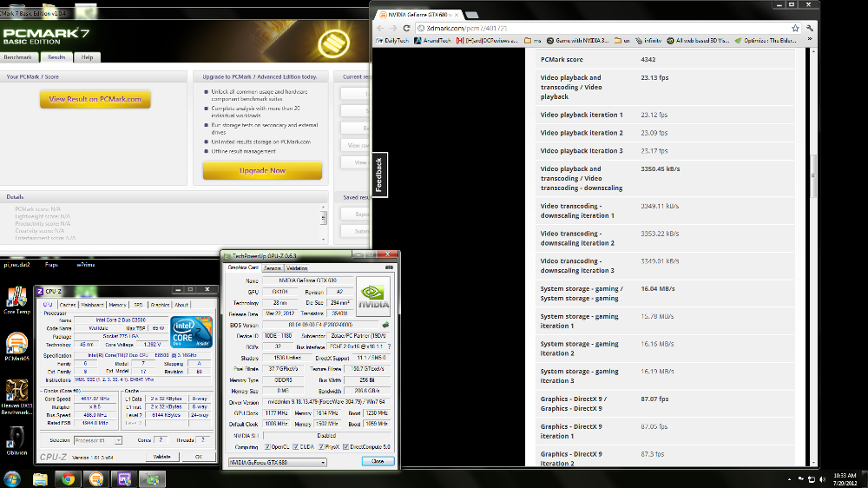Open the infinitv bookmark
This screenshot has height=488, width=868.
pos(648,41)
